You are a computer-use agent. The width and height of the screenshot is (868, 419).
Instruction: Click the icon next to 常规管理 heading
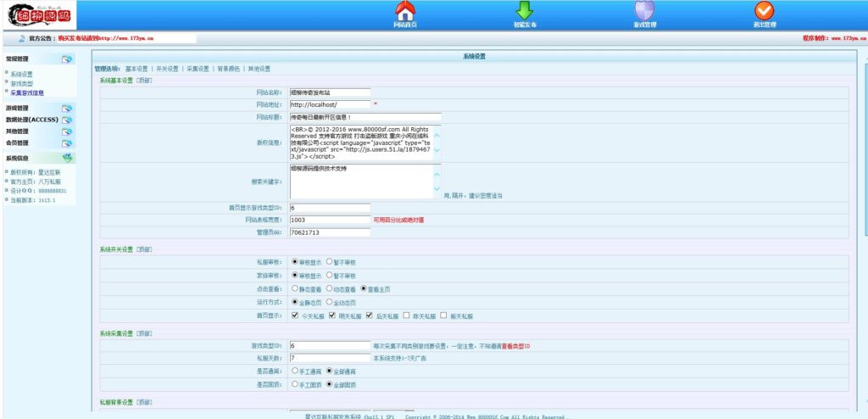[x=67, y=59]
